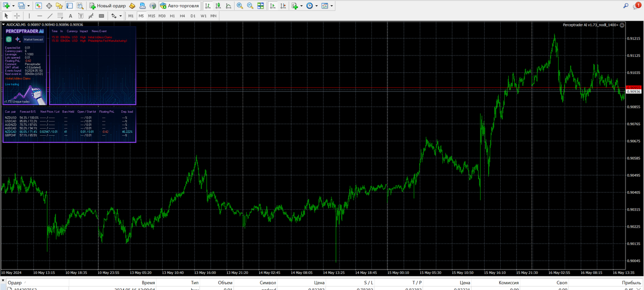Expand the templates dropdown arrow
Viewport: 644px width, 290px height.
click(x=331, y=6)
